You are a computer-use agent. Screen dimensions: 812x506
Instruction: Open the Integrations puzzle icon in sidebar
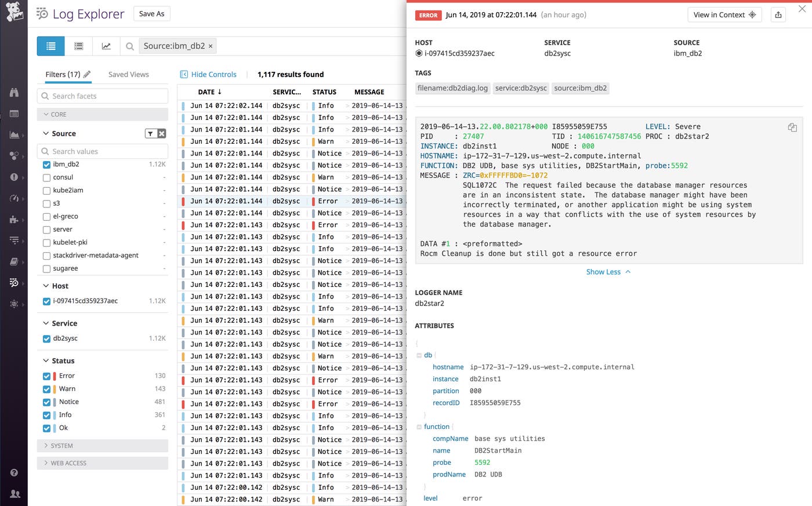14,220
